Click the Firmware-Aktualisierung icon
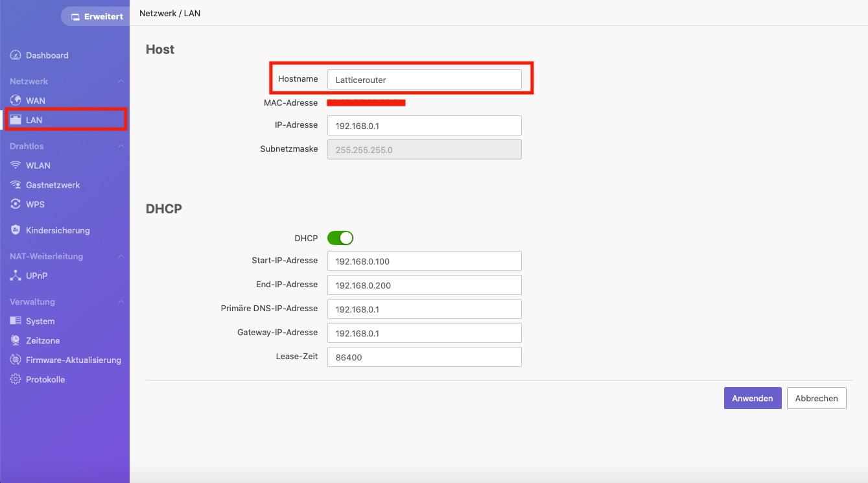Viewport: 868px width, 483px height. coord(16,360)
